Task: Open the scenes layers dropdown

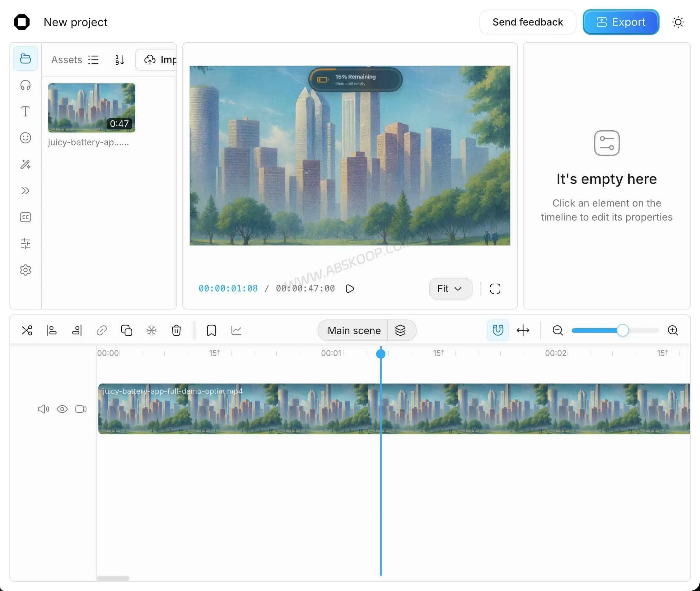Action: pyautogui.click(x=401, y=330)
